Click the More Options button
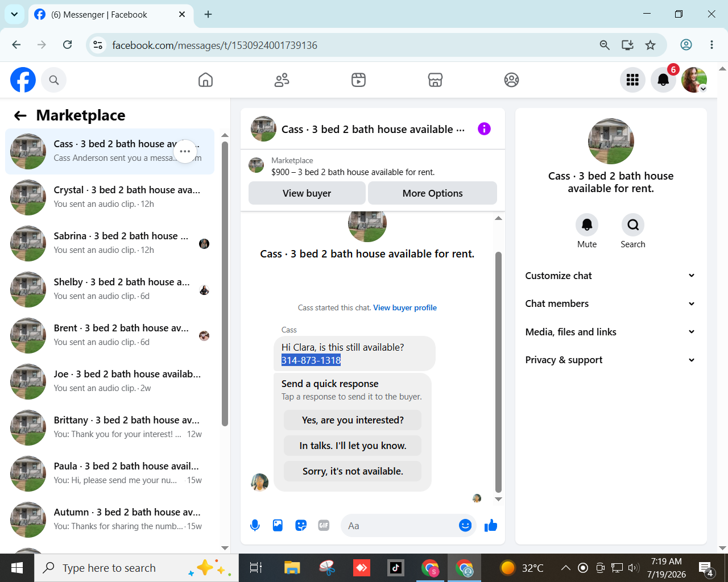Viewport: 728px width, 582px height. click(432, 193)
